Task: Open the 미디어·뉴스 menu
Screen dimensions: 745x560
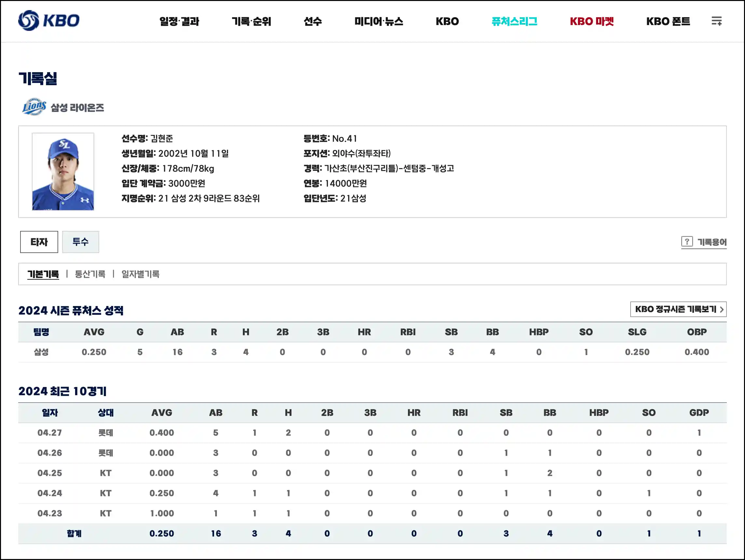Action: (x=379, y=21)
